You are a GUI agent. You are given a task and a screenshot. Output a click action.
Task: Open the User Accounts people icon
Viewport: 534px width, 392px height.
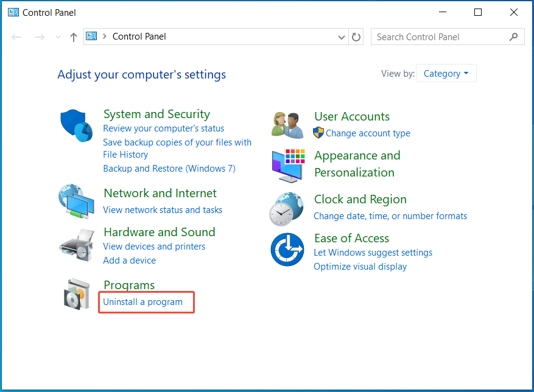pos(287,125)
